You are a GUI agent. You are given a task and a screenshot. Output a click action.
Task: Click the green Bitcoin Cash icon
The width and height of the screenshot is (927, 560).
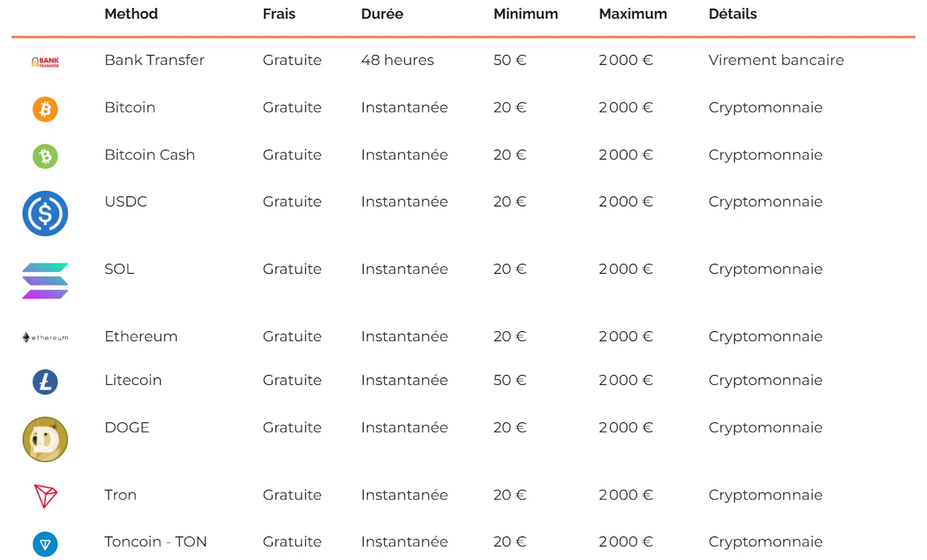pos(45,156)
